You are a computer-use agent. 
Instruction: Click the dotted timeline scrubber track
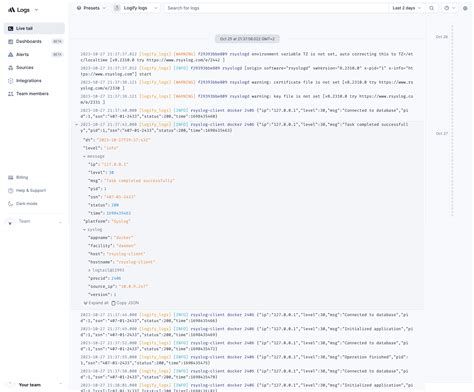(452, 120)
